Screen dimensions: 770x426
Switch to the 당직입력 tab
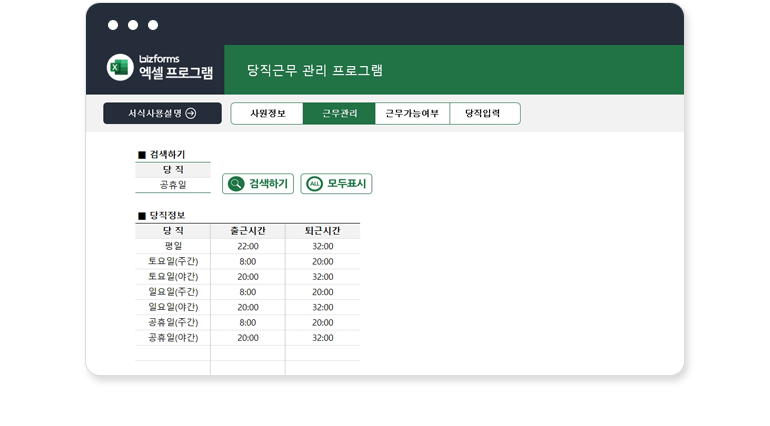tap(485, 114)
